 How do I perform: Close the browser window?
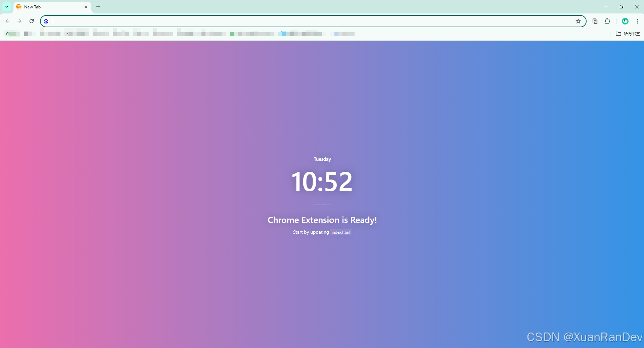[x=637, y=7]
